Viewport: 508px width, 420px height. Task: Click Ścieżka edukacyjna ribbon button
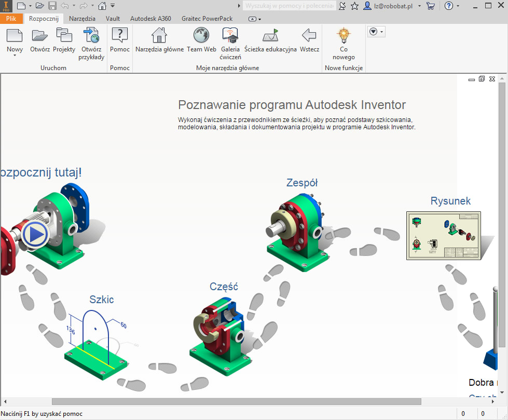[x=270, y=40]
